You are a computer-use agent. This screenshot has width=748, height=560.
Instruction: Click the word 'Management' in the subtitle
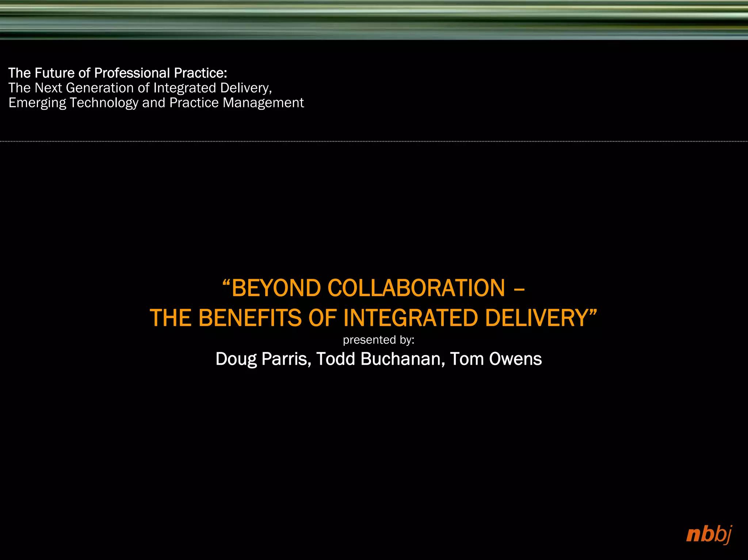click(263, 103)
